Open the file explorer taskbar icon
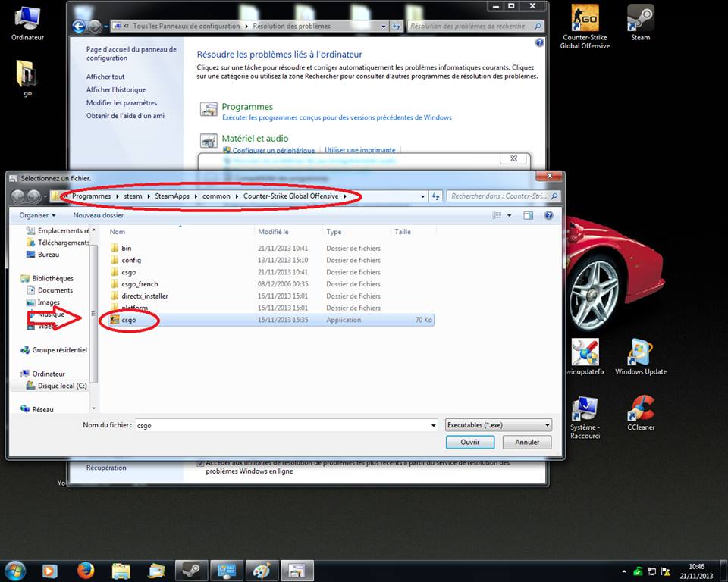 pyautogui.click(x=121, y=571)
